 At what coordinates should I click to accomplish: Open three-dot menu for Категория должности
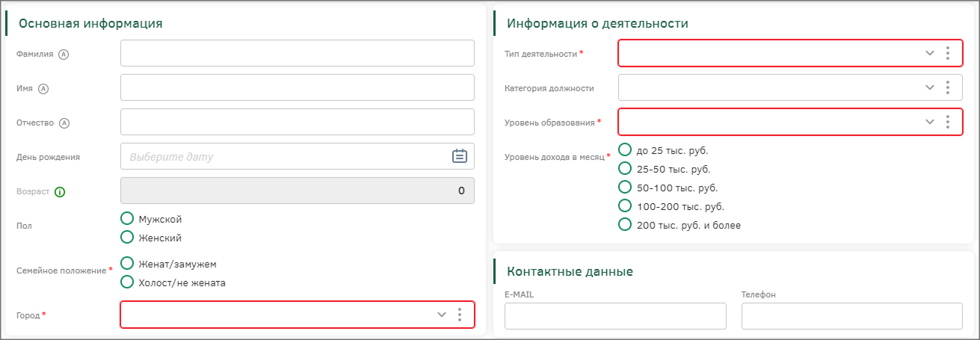(948, 87)
